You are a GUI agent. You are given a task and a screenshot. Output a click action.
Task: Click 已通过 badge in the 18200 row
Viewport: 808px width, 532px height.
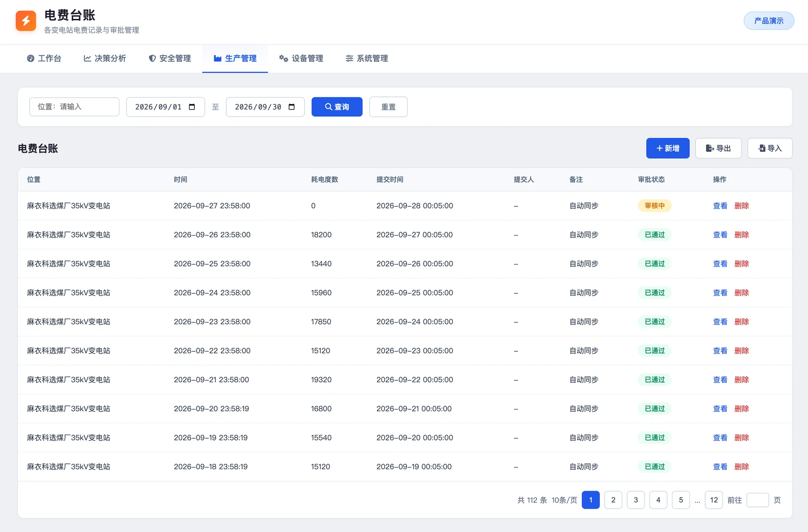654,235
